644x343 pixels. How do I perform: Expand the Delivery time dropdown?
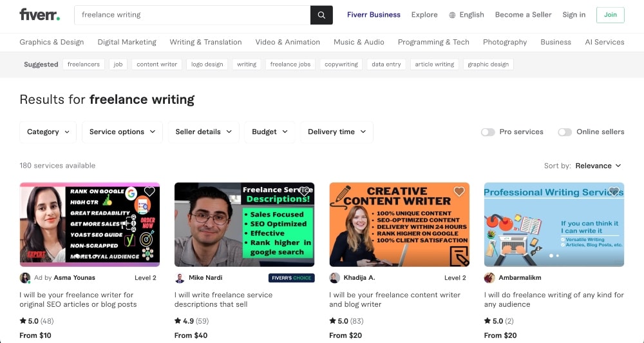[x=336, y=132]
